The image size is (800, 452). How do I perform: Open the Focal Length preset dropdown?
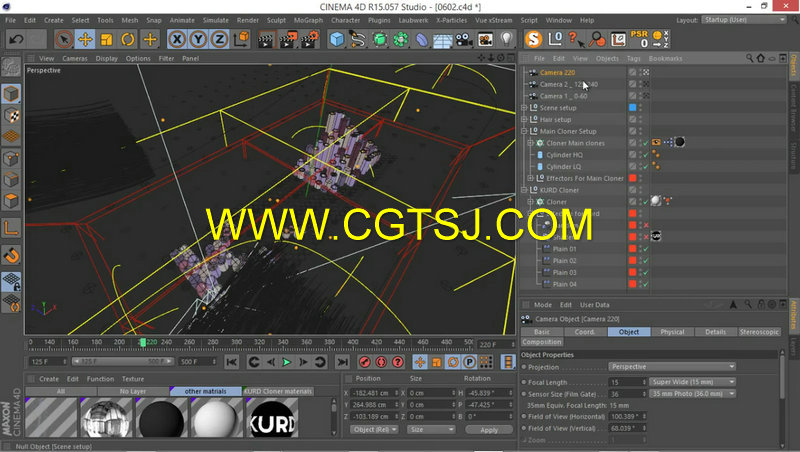tap(692, 382)
